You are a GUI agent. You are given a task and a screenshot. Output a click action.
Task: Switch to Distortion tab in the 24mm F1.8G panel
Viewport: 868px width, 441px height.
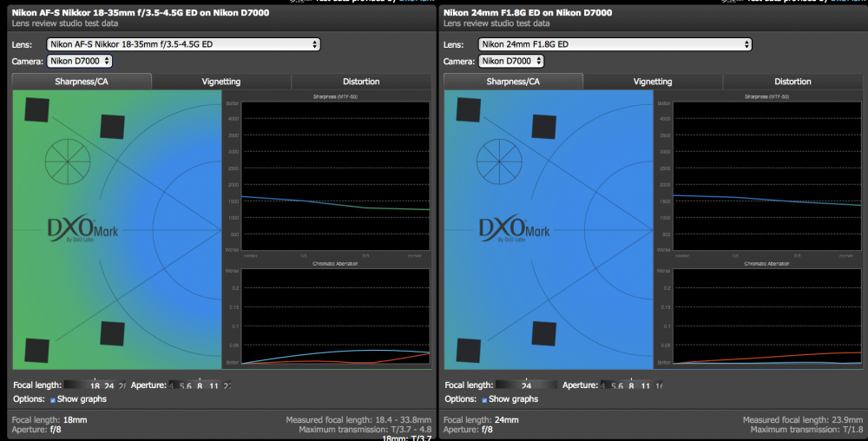(x=792, y=82)
